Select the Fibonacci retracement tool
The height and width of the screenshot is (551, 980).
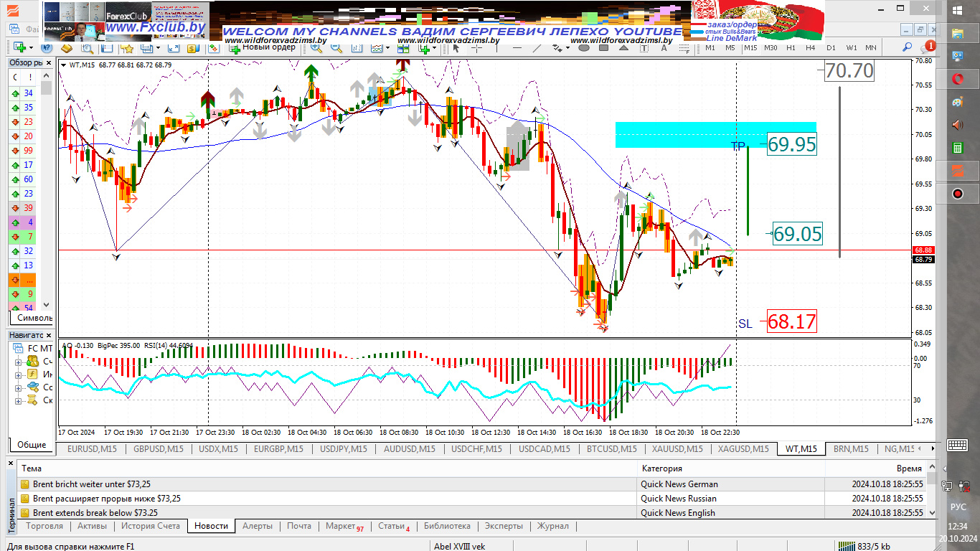684,48
